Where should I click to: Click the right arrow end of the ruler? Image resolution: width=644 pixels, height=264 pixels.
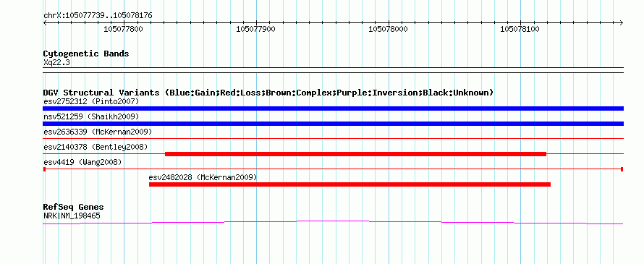coord(622,22)
